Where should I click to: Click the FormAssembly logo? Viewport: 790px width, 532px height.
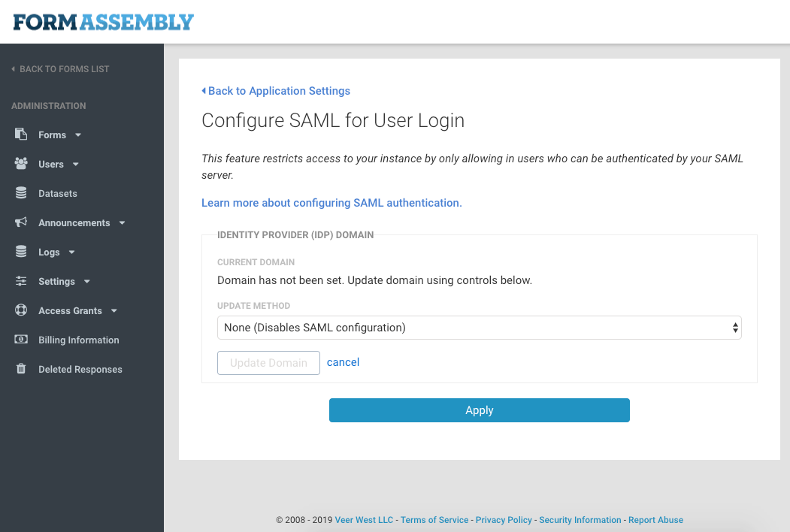point(102,22)
